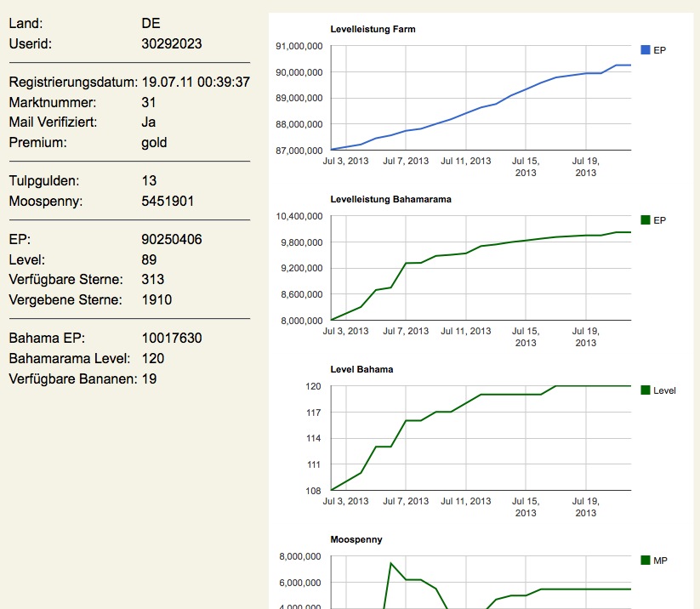Click the 91,000,000 axis label in Farm chart
Image resolution: width=700 pixels, height=609 pixels.
point(299,47)
